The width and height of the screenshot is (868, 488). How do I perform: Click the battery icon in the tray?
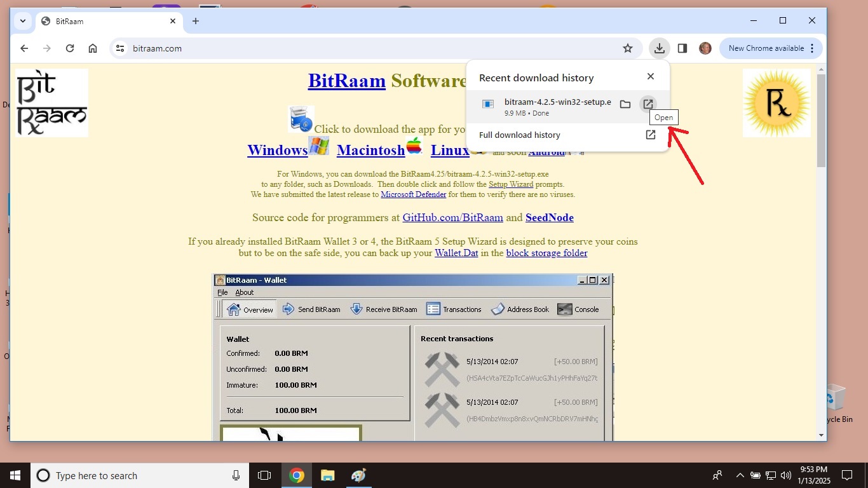(756, 475)
